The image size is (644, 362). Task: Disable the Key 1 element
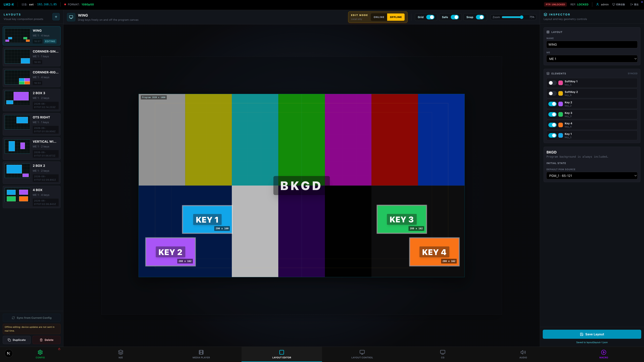click(x=553, y=135)
